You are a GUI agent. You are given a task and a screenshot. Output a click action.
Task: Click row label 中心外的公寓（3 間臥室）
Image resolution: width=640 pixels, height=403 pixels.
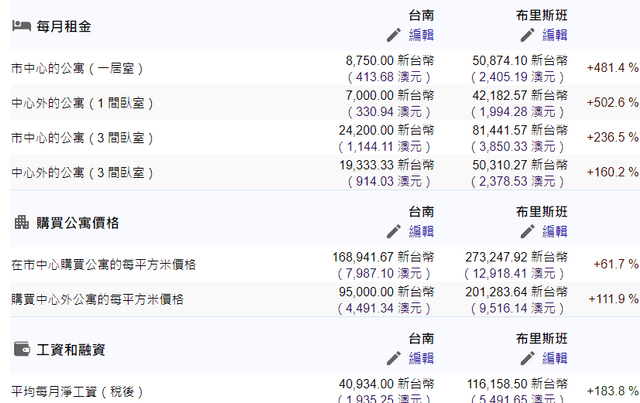(82, 173)
